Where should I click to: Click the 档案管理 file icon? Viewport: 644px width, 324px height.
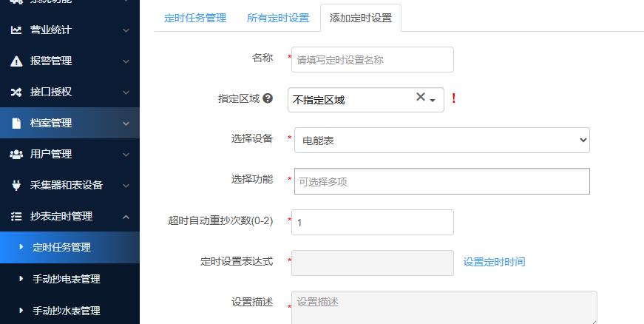(16, 124)
